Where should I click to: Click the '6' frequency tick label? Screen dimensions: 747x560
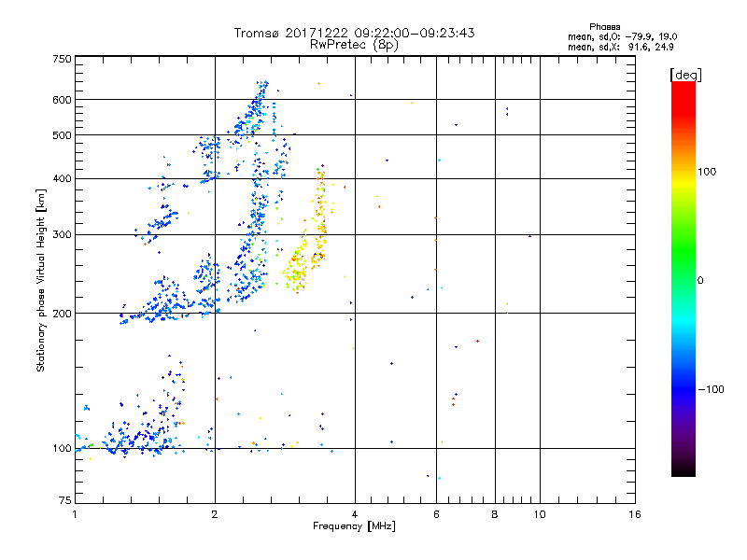pyautogui.click(x=436, y=514)
